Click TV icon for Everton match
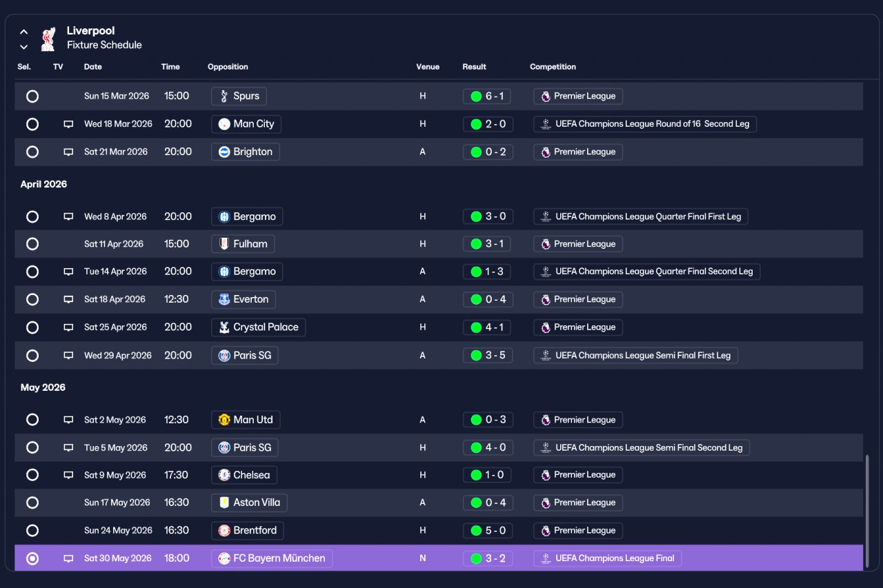The height and width of the screenshot is (588, 883). 68,299
